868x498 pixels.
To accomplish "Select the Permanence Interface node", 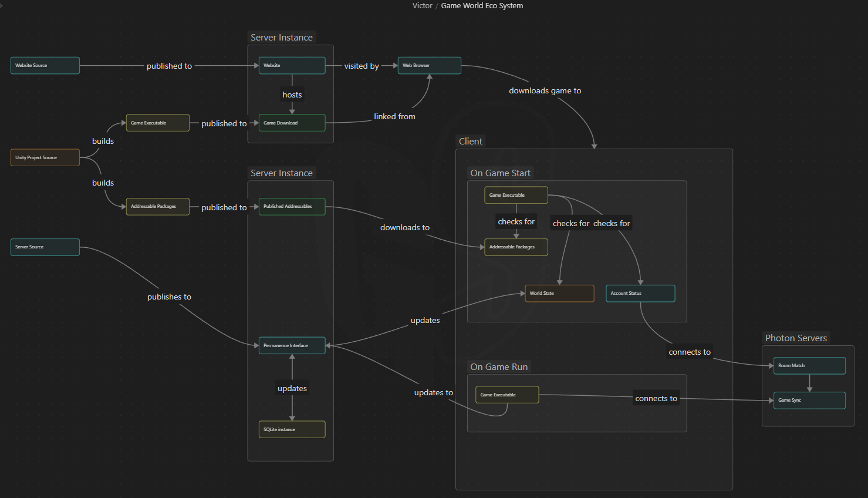I will 292,345.
